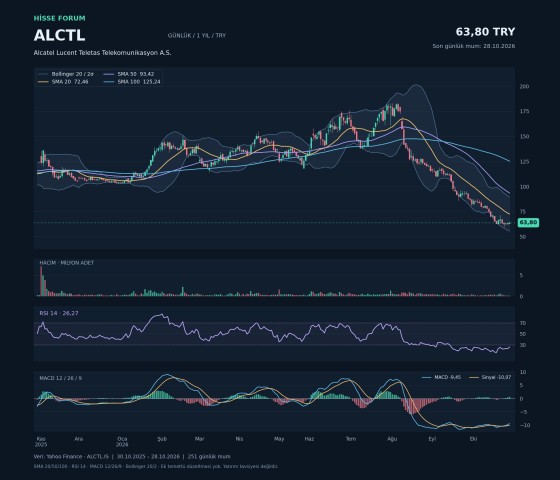
Task: Click the MACD -9,45 legend entry
Action: 441,377
